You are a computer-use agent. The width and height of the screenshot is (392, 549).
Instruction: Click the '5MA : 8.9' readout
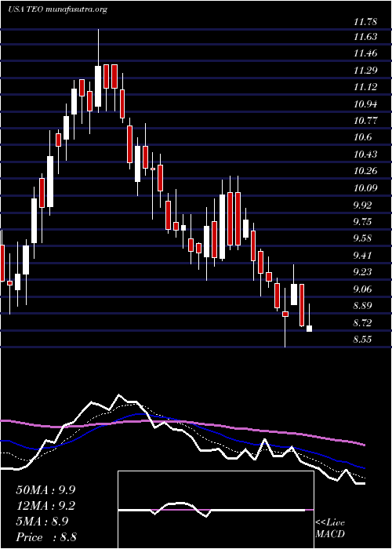click(x=42, y=522)
